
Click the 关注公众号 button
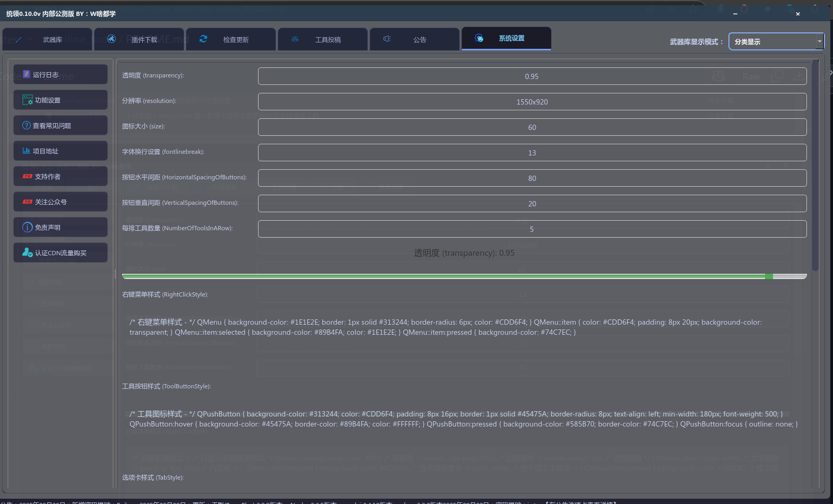(x=61, y=202)
